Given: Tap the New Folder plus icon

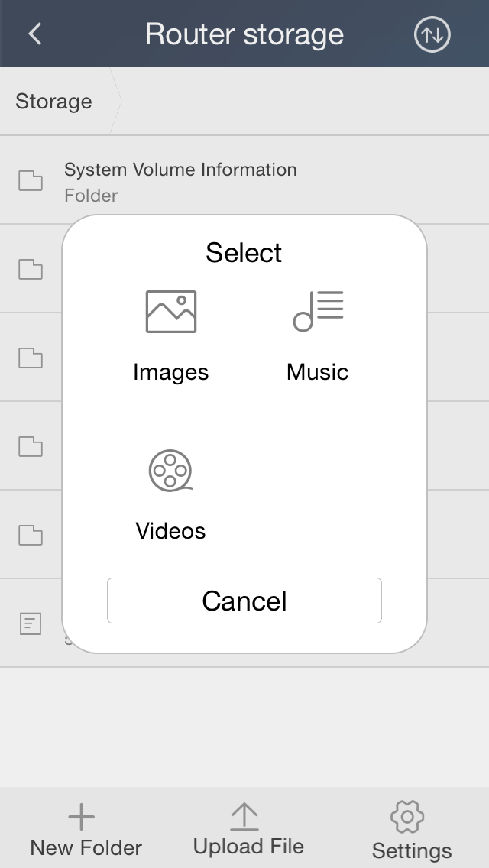Looking at the screenshot, I should 82,818.
